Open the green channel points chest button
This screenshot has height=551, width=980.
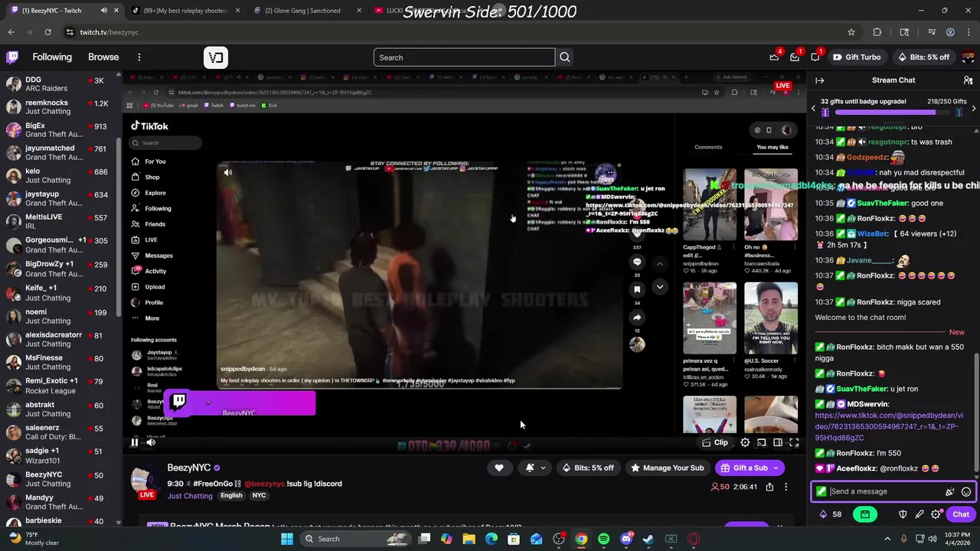tap(865, 514)
